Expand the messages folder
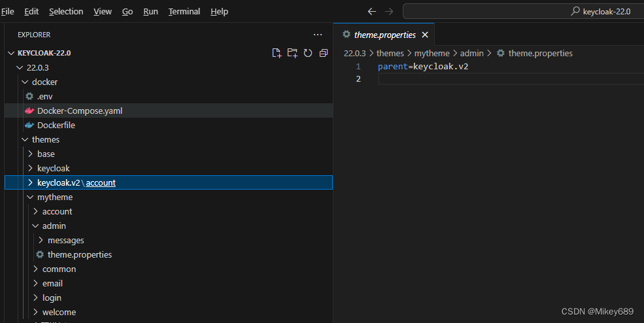Viewport: 644px width, 323px height. click(41, 240)
